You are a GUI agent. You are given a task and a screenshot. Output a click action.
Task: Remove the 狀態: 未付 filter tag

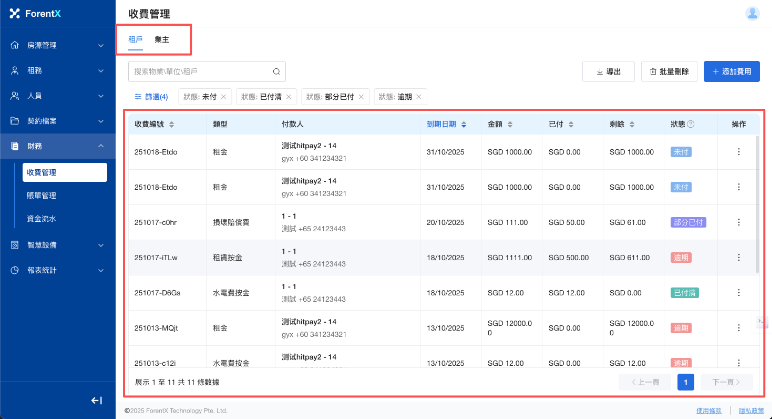pos(224,97)
